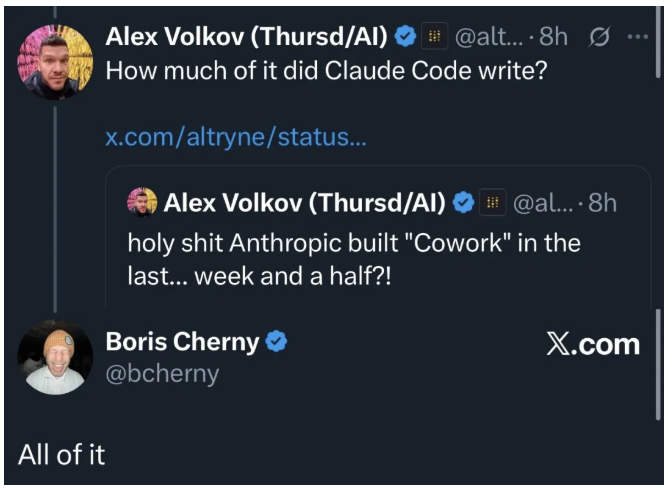Open the x.com/altryne/status link
The width and height of the screenshot is (672, 488).
pos(236,136)
